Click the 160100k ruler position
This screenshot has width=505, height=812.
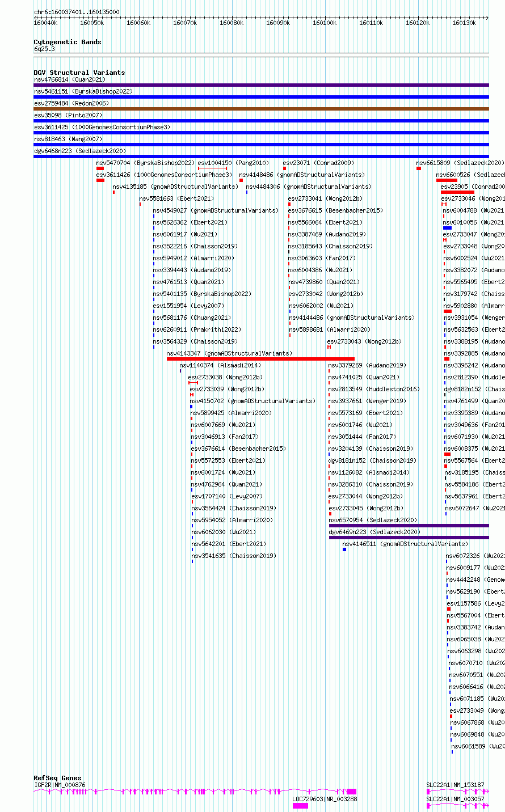(325, 23)
